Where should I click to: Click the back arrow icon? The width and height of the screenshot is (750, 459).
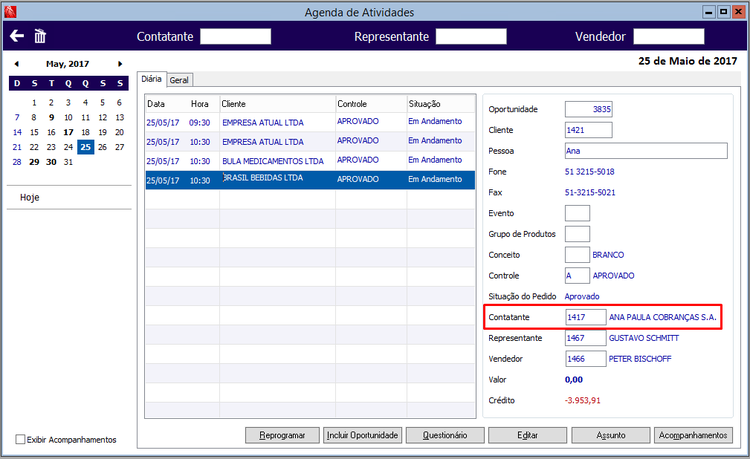(17, 36)
